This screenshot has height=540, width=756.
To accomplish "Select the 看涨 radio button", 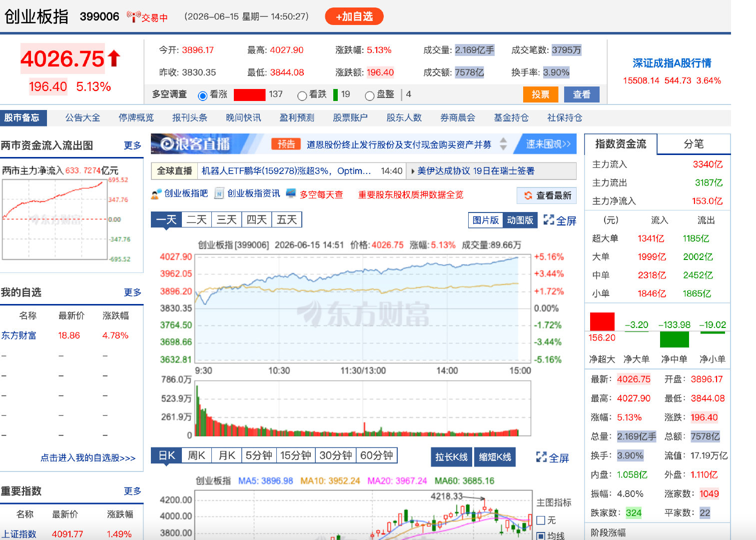I will tap(202, 95).
